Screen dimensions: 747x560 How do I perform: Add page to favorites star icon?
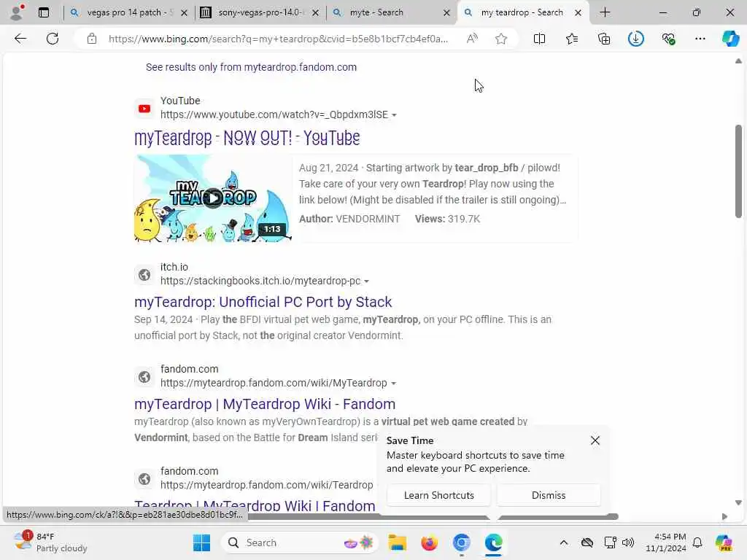coord(500,39)
